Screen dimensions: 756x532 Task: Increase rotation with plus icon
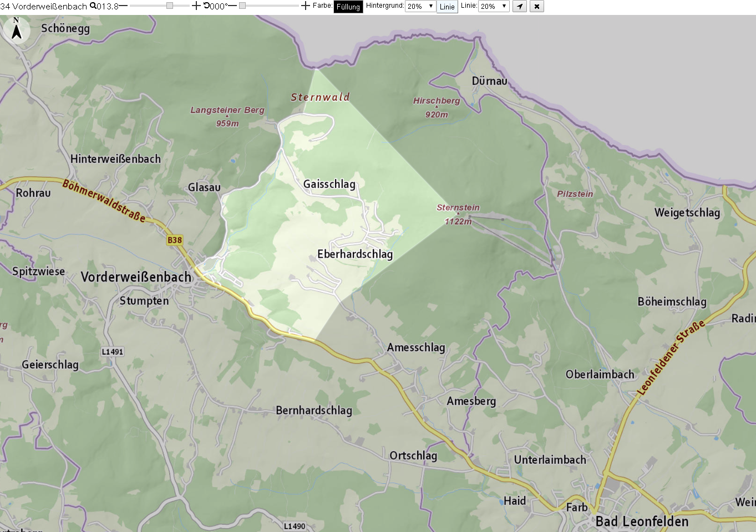point(305,6)
